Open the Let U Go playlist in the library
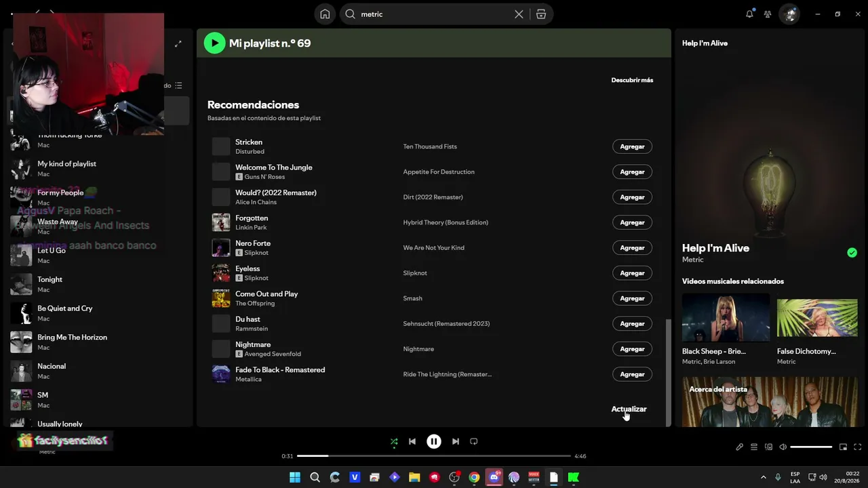 [x=98, y=255]
